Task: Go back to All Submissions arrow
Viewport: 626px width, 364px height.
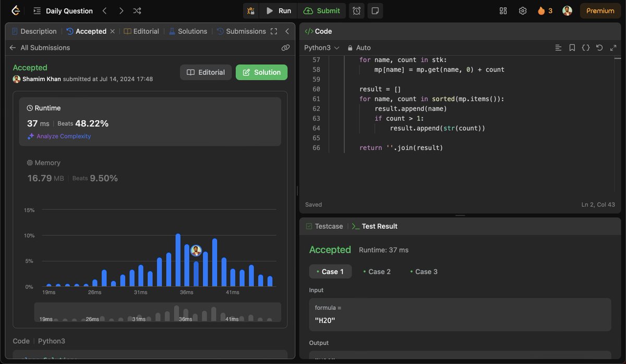Action: tap(13, 47)
